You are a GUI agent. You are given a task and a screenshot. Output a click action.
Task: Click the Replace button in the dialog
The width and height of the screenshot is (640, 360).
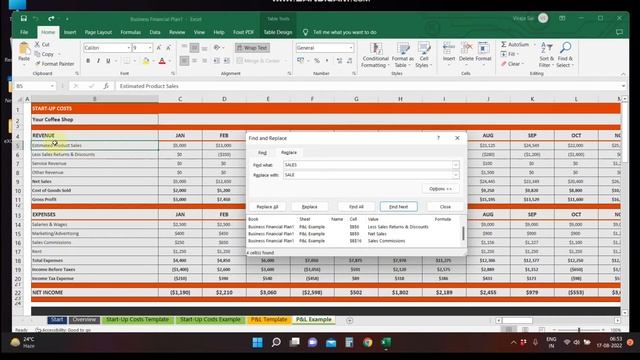[x=309, y=207]
